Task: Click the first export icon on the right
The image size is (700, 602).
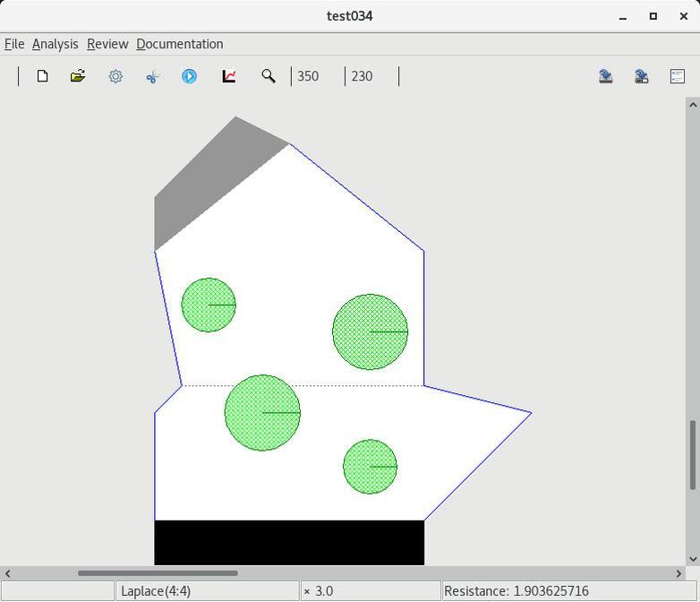Action: (605, 76)
